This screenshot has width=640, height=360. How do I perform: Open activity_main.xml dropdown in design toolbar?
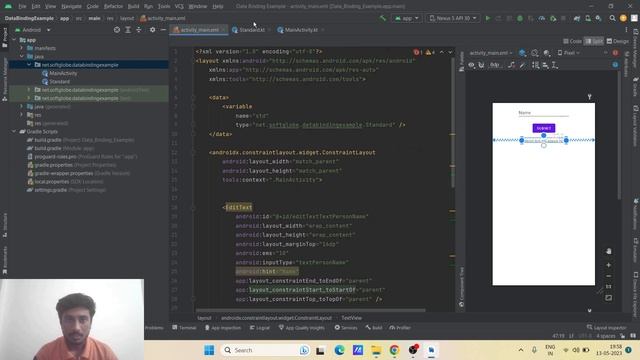pos(491,53)
